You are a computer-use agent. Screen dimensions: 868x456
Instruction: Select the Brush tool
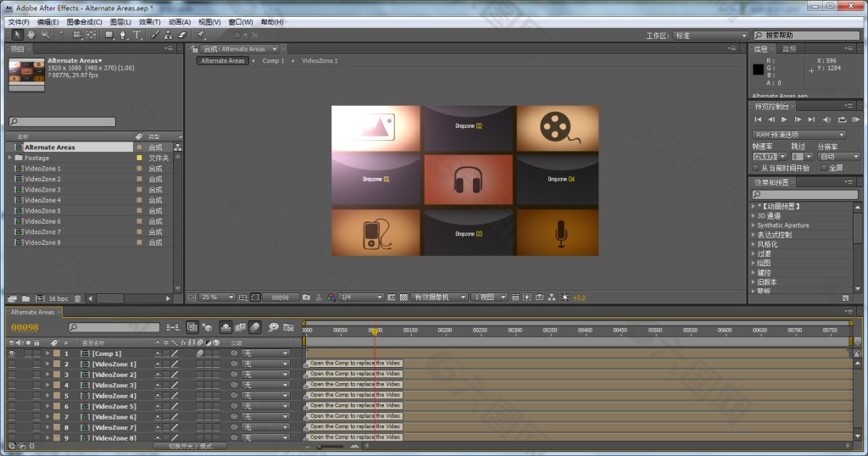pos(154,35)
